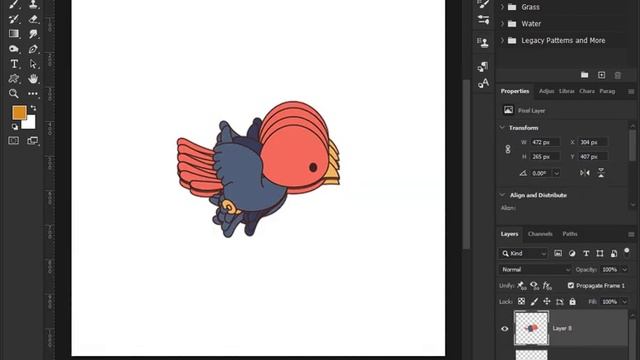Select the History Brush tool
This screenshot has height=360, width=640.
14,19
